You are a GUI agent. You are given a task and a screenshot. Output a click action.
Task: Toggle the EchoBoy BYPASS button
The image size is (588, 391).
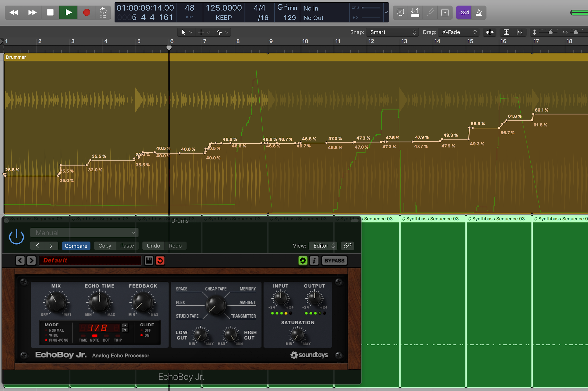[x=334, y=261]
